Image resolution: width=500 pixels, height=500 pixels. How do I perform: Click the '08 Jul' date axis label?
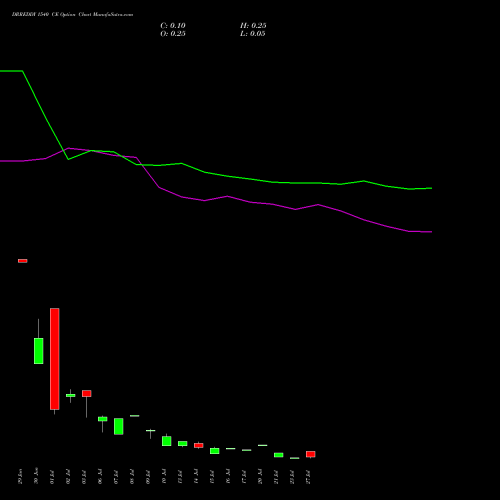[132, 477]
